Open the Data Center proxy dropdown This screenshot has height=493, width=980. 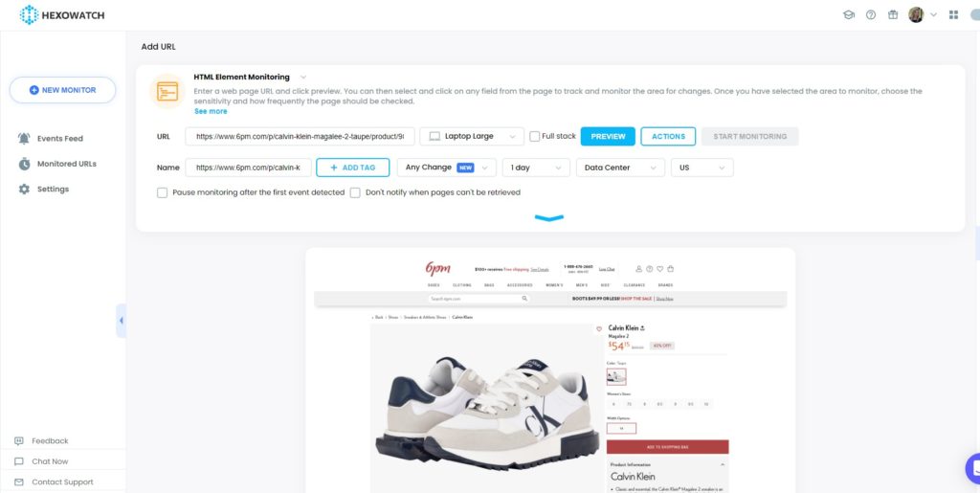[x=620, y=168]
